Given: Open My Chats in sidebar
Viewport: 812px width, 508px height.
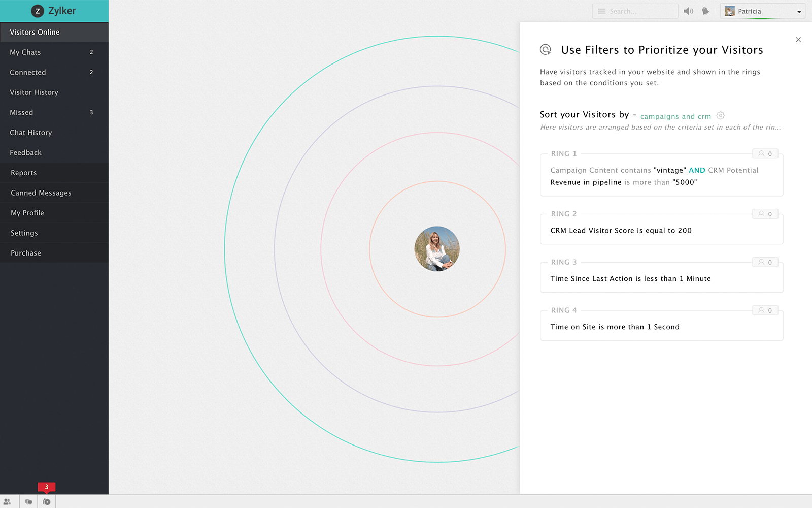Looking at the screenshot, I should [x=25, y=52].
